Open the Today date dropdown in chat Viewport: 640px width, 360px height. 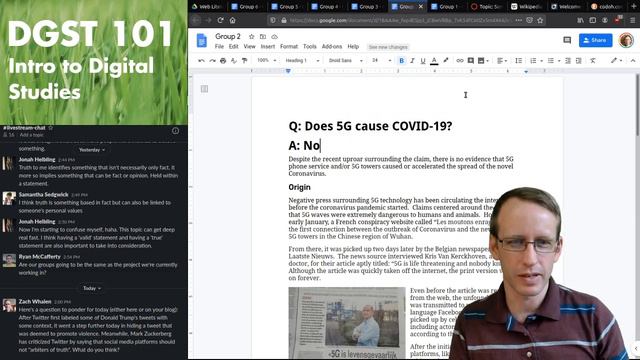[x=92, y=288]
